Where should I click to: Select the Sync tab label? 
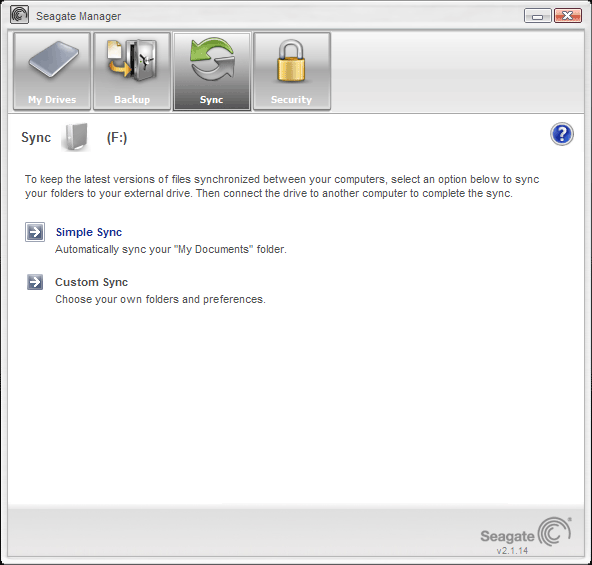211,100
